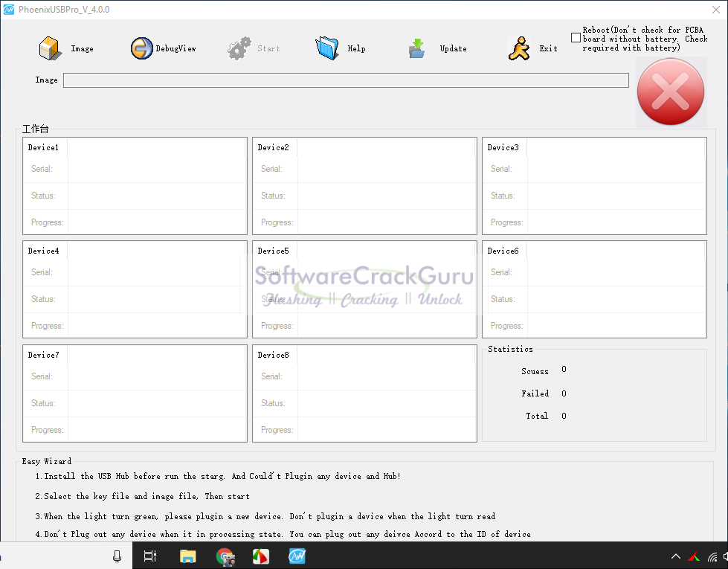Click Easy Wizard step 4 about plugging out
Screen dimensions: 728x569
(x=283, y=535)
